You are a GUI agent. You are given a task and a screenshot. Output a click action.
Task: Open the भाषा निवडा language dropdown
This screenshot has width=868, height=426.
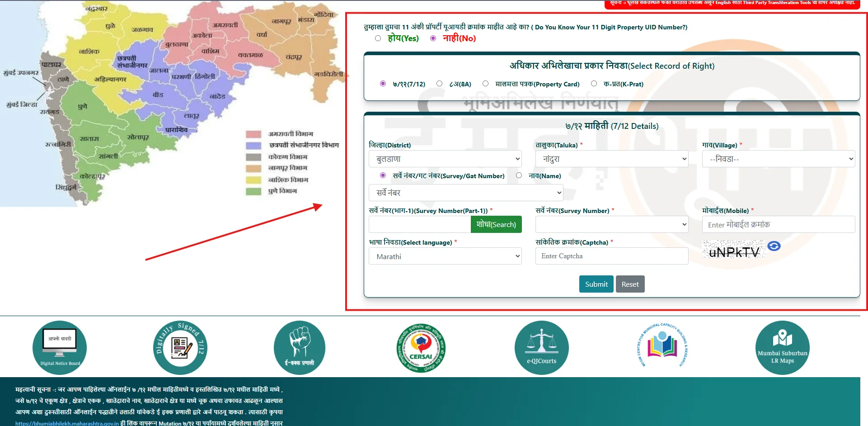click(445, 256)
